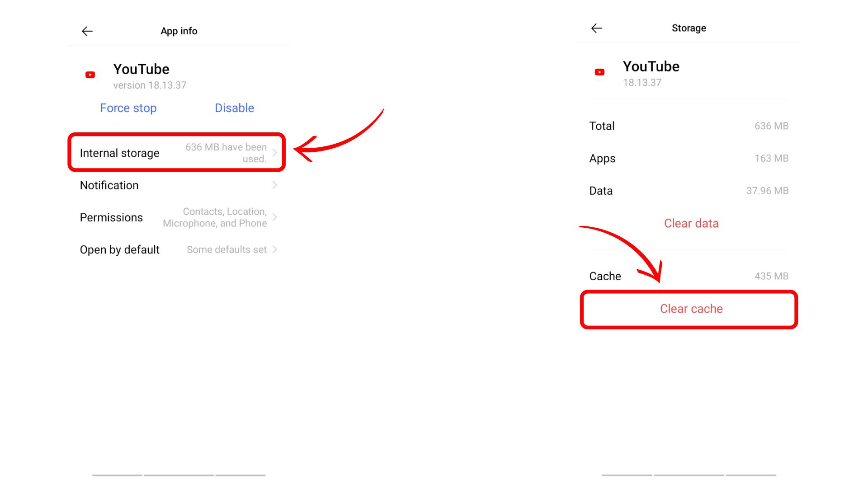
Task: Open the Open by default row
Action: pos(179,249)
